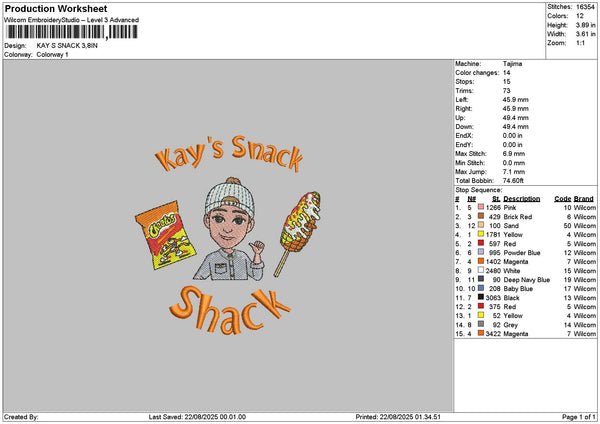The image size is (600, 424).
Task: Click the Brick Red color swatch
Action: (x=481, y=216)
